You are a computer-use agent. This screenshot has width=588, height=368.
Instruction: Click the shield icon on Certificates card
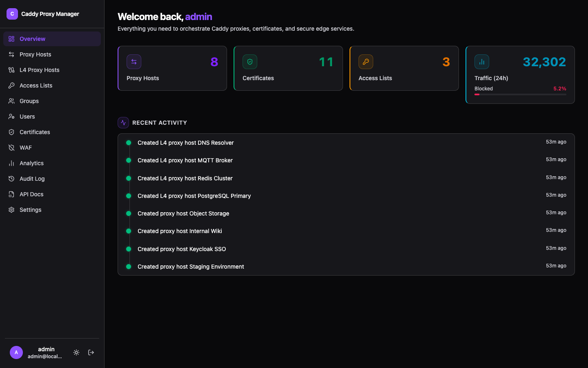click(x=250, y=62)
